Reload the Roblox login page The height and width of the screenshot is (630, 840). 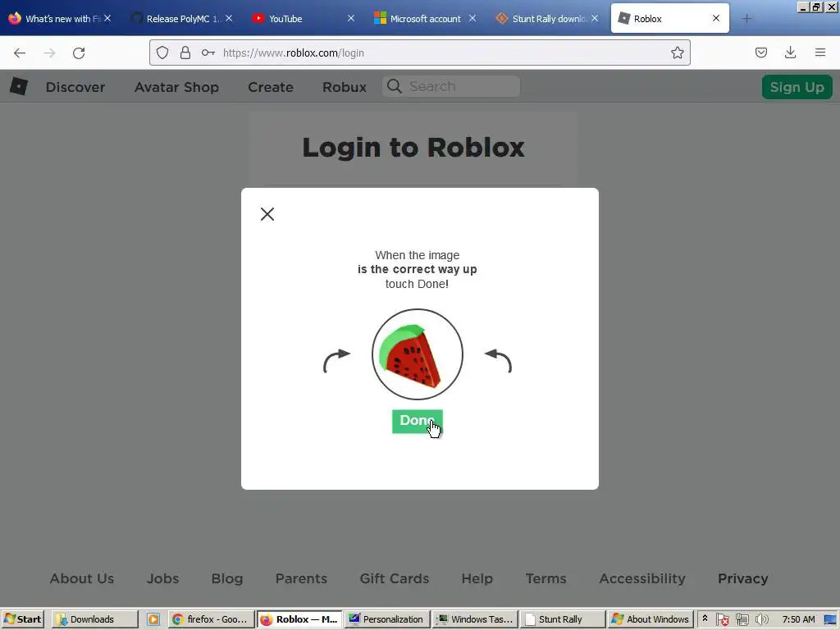79,52
